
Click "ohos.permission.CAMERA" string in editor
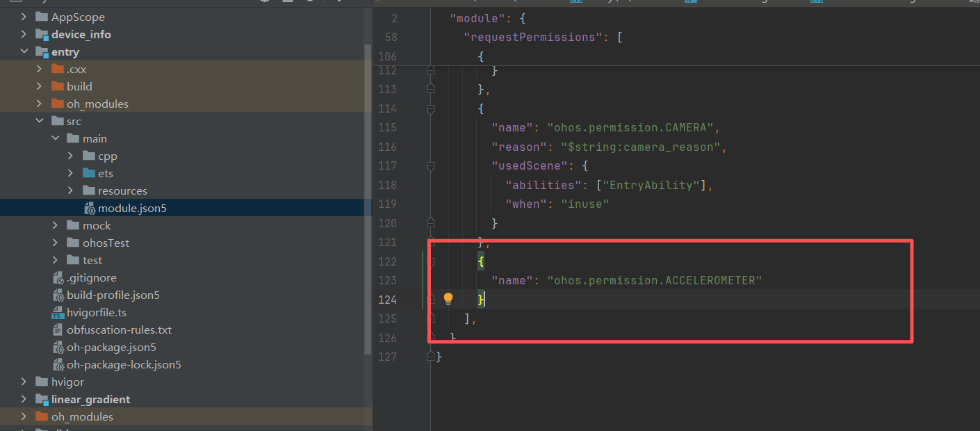(x=630, y=127)
